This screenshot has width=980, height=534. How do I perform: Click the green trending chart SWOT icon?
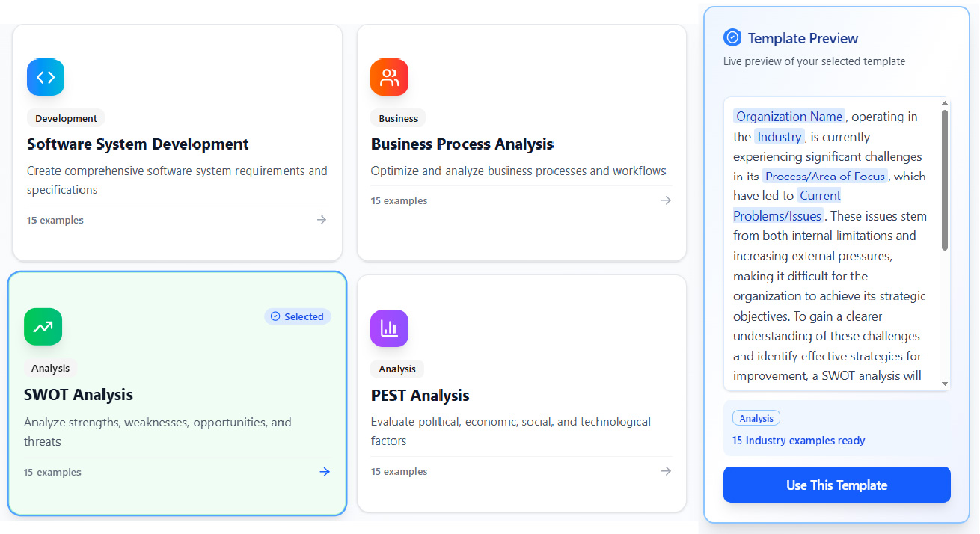point(43,327)
